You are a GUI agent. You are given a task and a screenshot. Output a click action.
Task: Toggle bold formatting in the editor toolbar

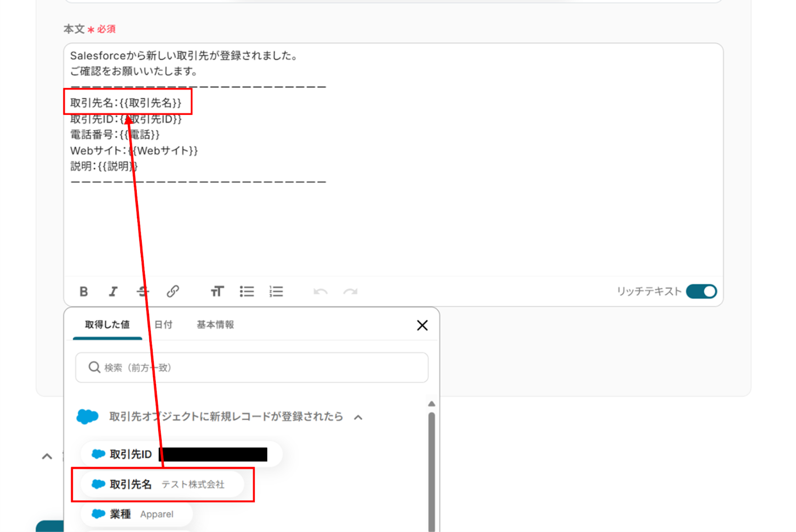pos(84,291)
